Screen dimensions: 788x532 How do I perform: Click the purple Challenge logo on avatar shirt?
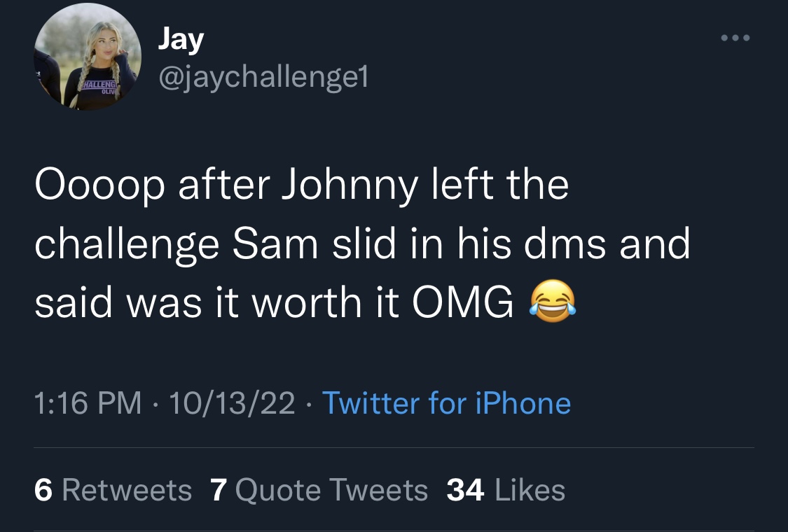pyautogui.click(x=100, y=86)
